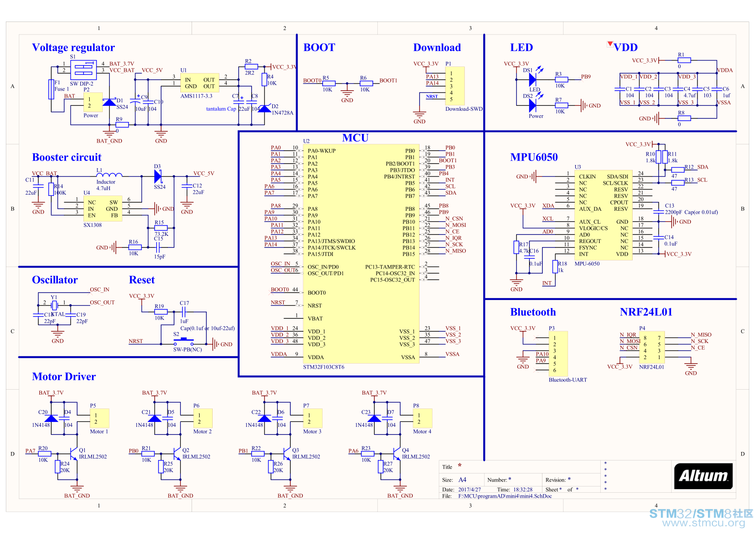Select the AMS1117-3.3 regulator U1

click(x=200, y=83)
